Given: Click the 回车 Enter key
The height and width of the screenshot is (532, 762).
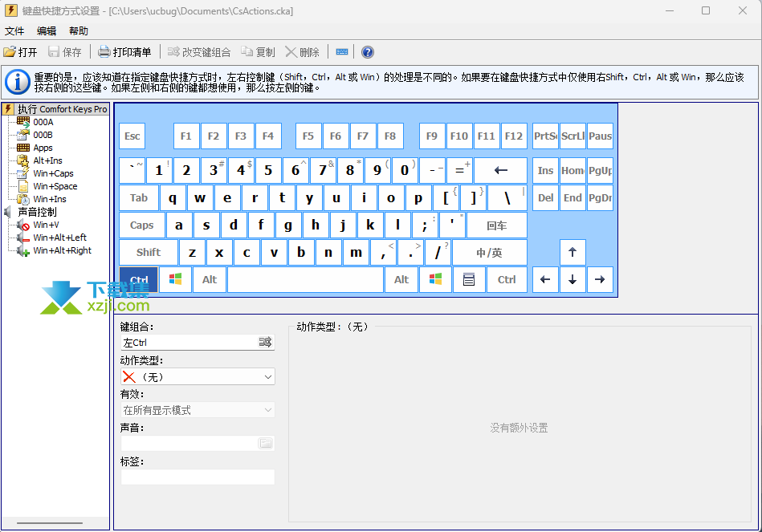Looking at the screenshot, I should 497,225.
